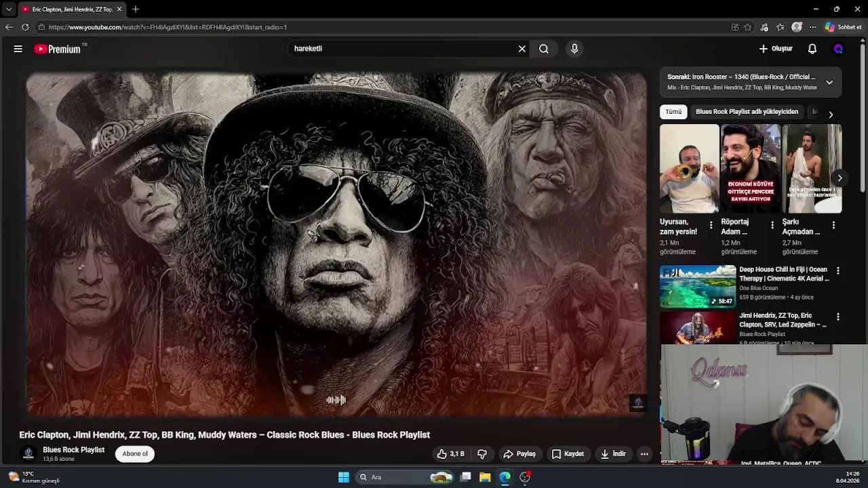Open OBS Studio taskbar icon
Viewport: 868px width, 488px height.
click(x=525, y=477)
